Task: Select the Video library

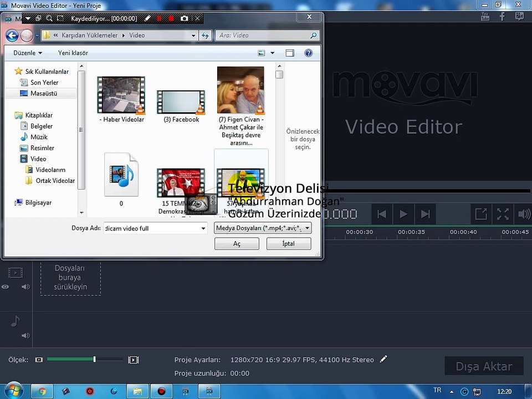Action: click(38, 159)
